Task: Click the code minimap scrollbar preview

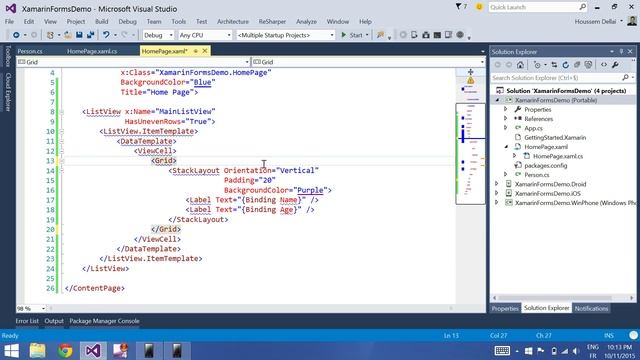Action: pyautogui.click(x=470, y=153)
